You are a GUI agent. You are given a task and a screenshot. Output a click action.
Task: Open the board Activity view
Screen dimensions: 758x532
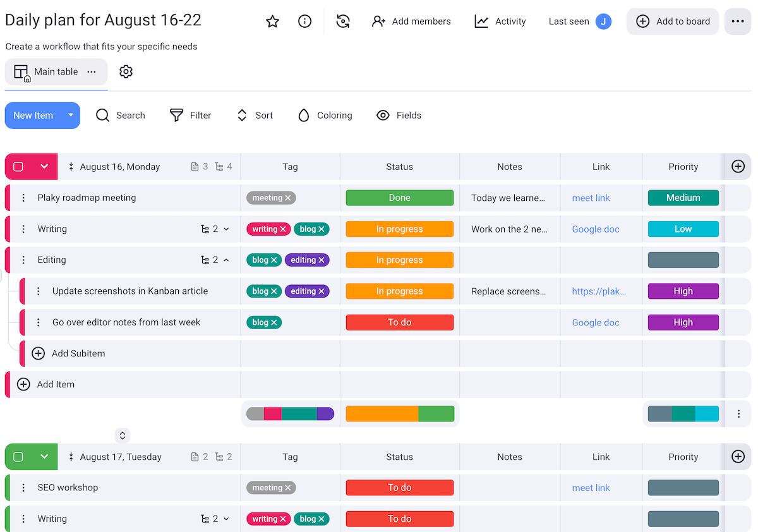pos(501,21)
